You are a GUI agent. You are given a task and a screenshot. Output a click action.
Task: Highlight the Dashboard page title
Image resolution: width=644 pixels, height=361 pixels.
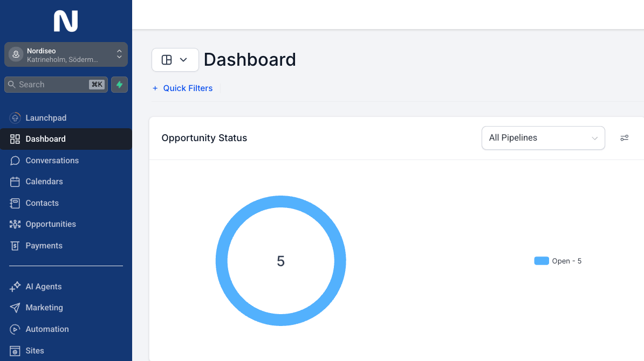[x=250, y=59]
